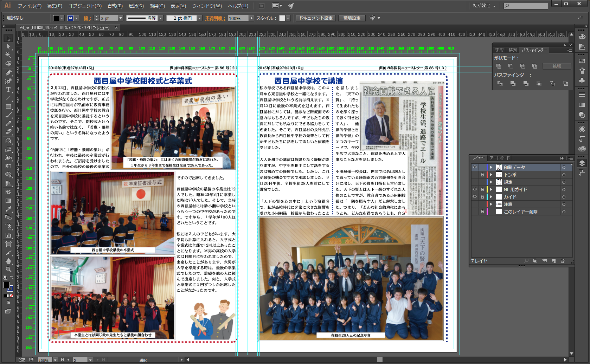Select the Zoom magnifier tool
This screenshot has width=590, height=364.
8,269
